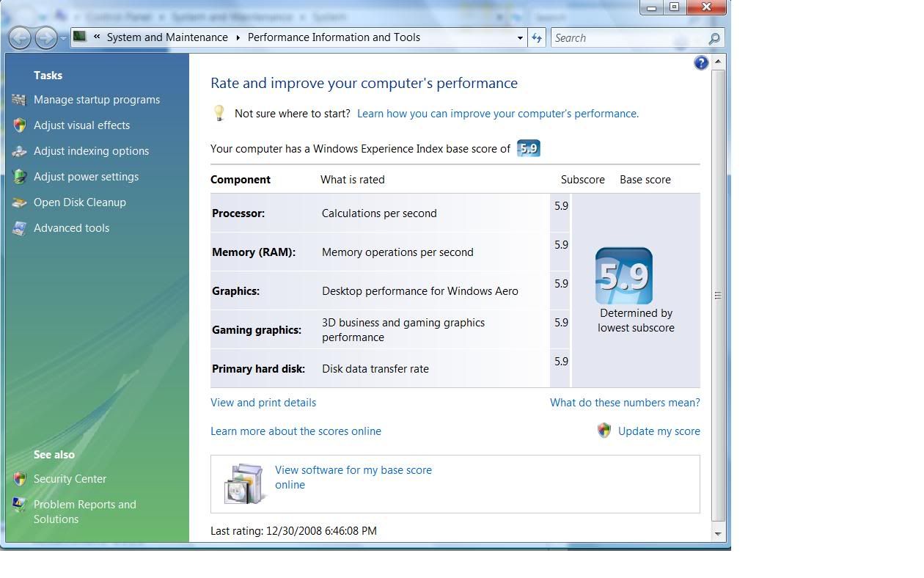
Task: Minimize the window
Action: [652, 7]
